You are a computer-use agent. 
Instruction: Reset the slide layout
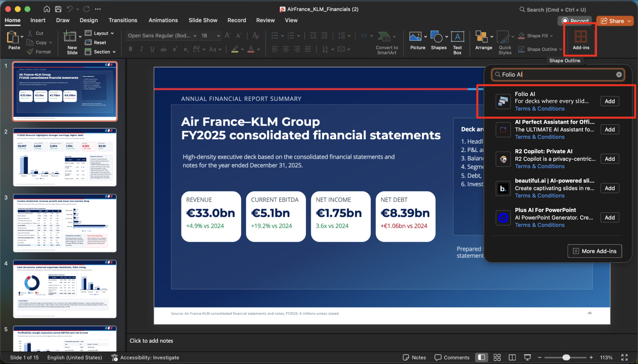pyautogui.click(x=95, y=42)
